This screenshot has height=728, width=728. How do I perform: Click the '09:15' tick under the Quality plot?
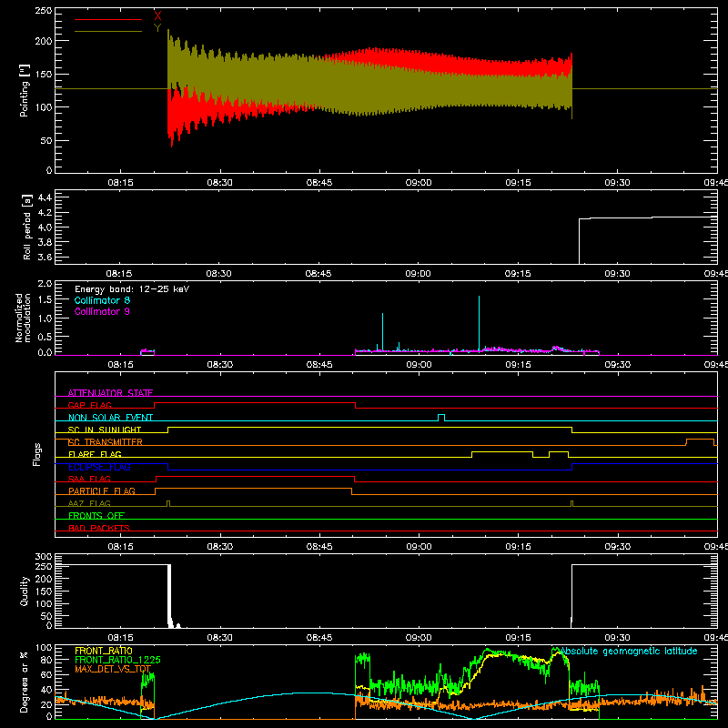(x=518, y=638)
